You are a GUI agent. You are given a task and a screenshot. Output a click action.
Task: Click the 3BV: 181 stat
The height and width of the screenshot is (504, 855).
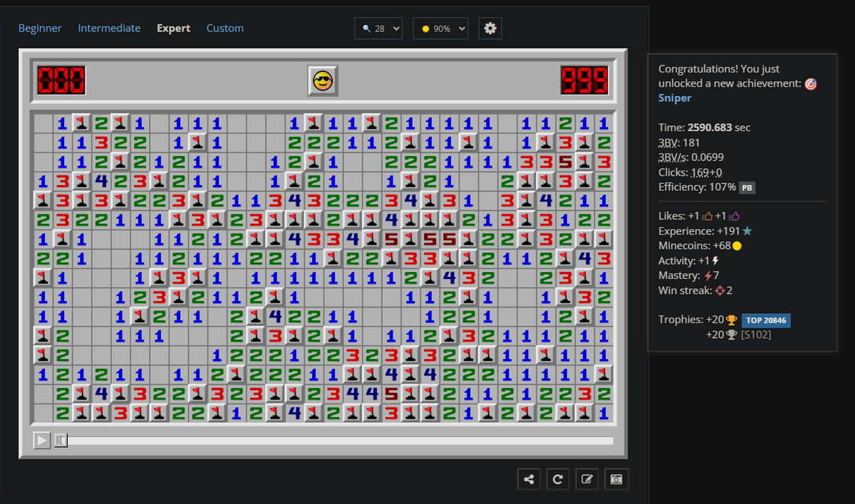click(679, 142)
